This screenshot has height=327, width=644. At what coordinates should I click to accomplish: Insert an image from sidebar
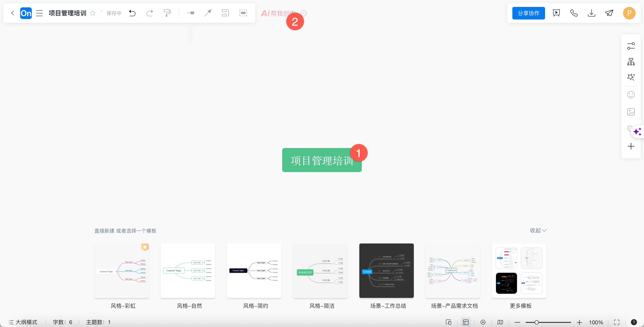631,112
